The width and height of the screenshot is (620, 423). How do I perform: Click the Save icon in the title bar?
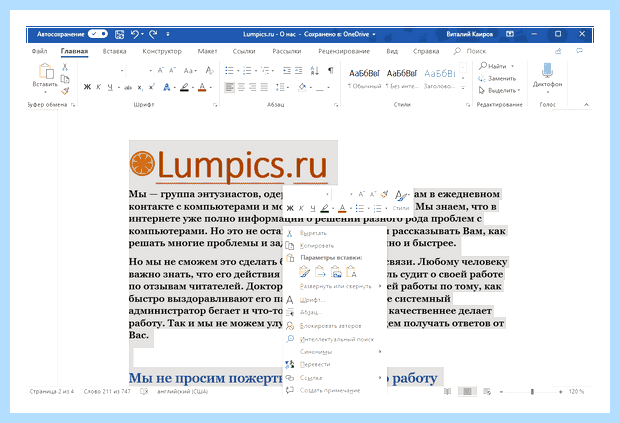pyautogui.click(x=119, y=34)
